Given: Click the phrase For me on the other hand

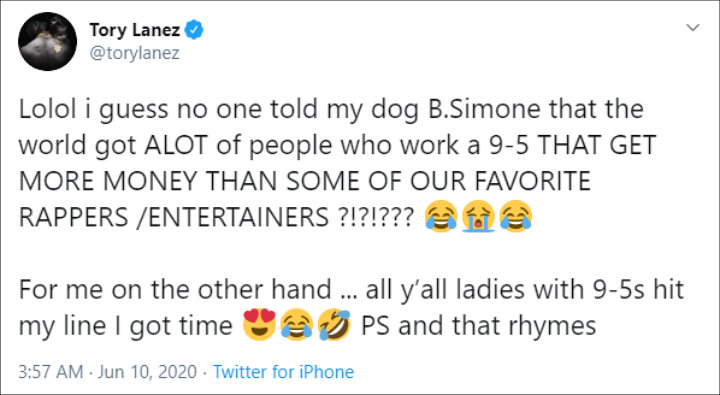Looking at the screenshot, I should click(x=175, y=289).
